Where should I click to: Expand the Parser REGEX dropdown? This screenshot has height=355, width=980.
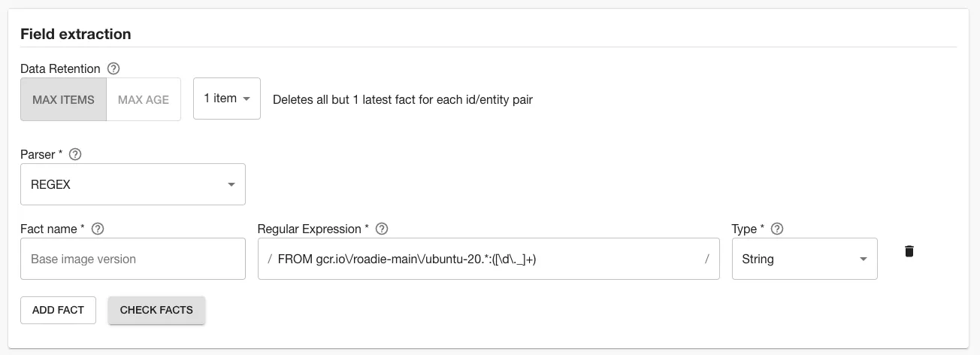coord(132,184)
